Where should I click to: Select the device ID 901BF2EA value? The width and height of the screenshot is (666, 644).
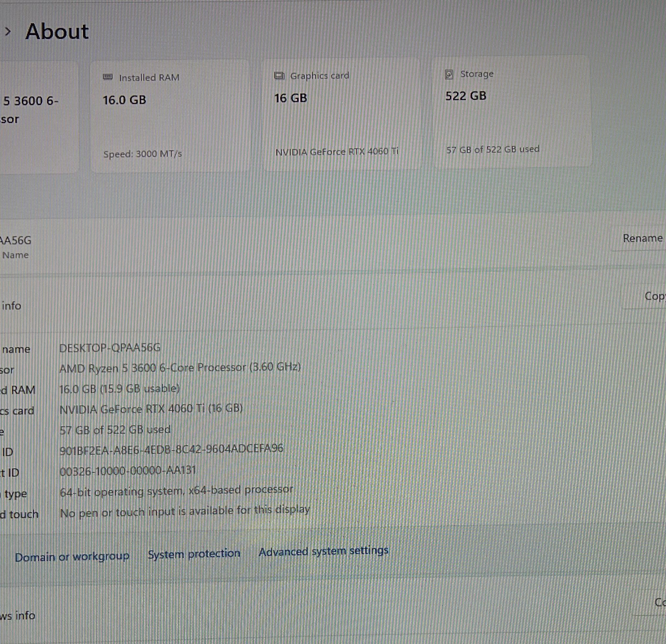172,449
